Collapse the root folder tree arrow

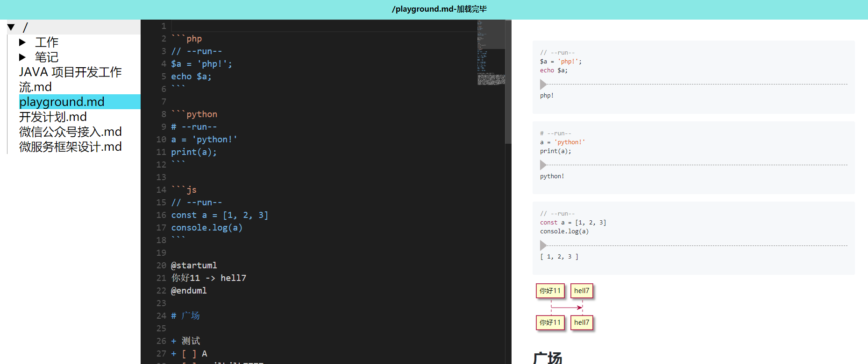(x=11, y=28)
